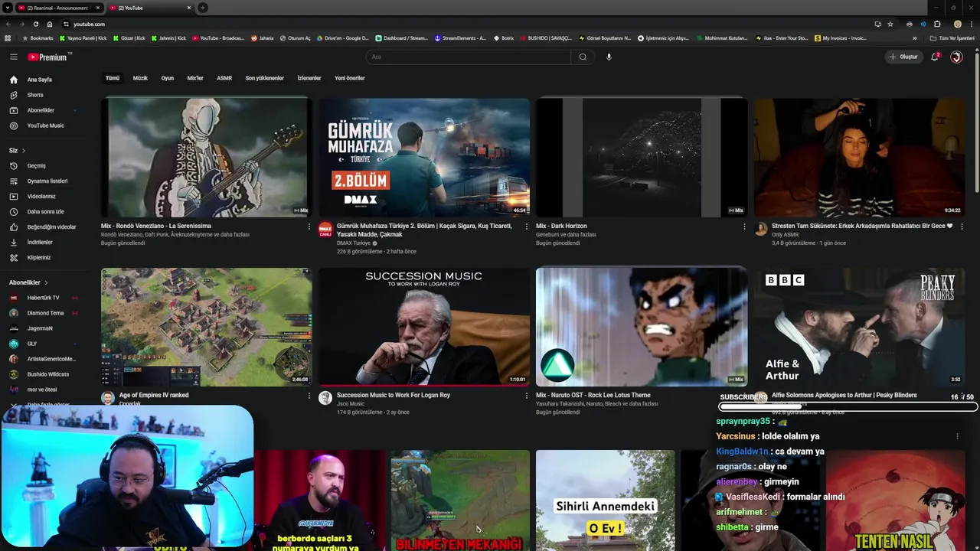
Task: Open Bushido Wildcats channel
Action: tap(42, 374)
